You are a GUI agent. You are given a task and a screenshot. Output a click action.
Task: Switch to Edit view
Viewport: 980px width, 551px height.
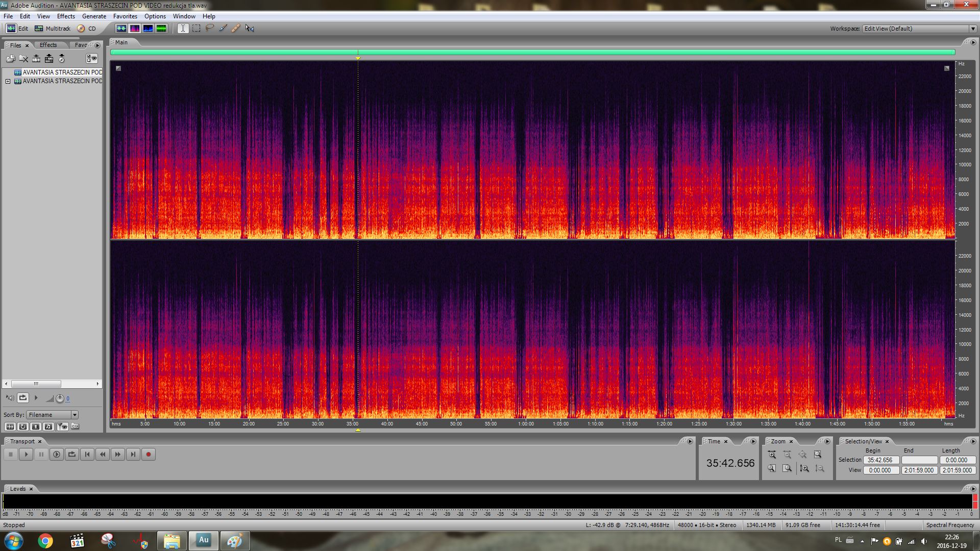17,29
